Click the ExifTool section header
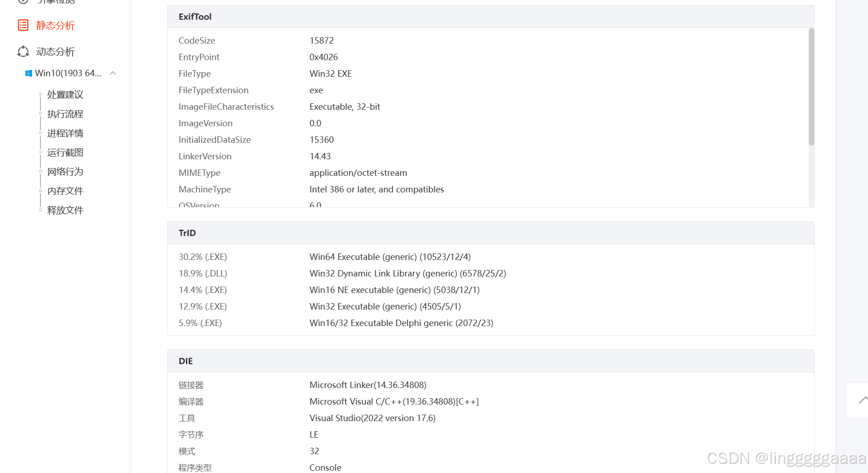Viewport: 868px width, 473px height. [x=490, y=17]
